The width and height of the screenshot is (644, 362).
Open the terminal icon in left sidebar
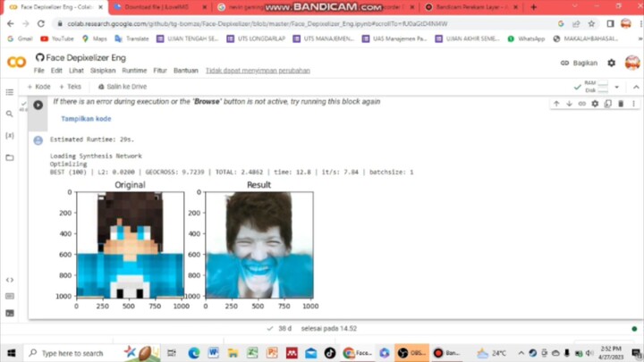10,313
